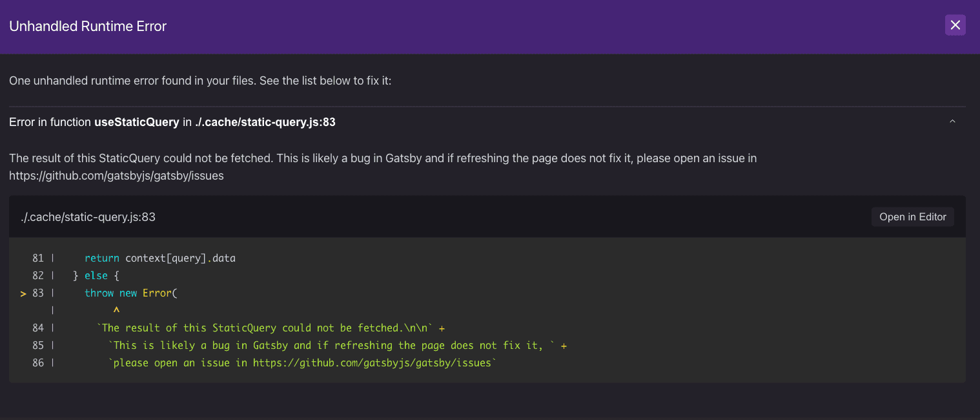
Task: Click the throw new Error code on line 83
Action: tap(130, 293)
